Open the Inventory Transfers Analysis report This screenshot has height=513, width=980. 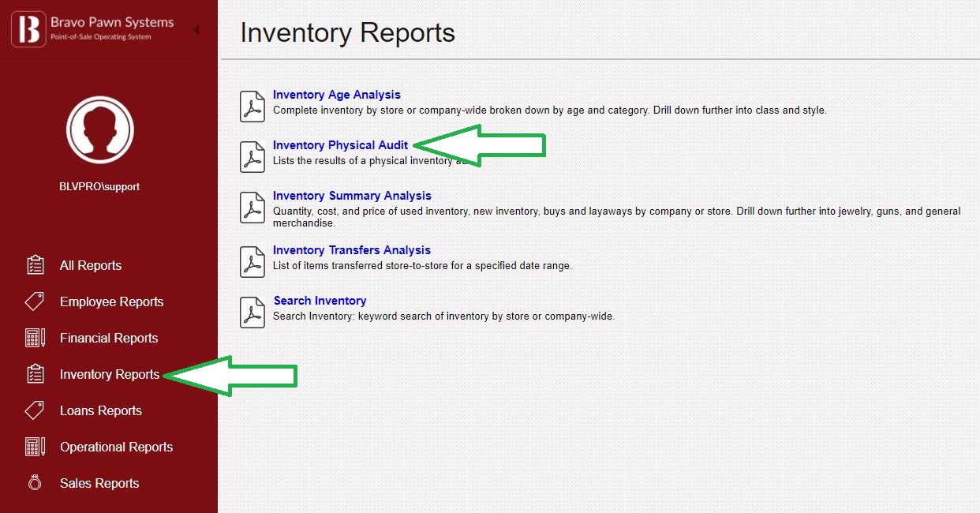[352, 250]
